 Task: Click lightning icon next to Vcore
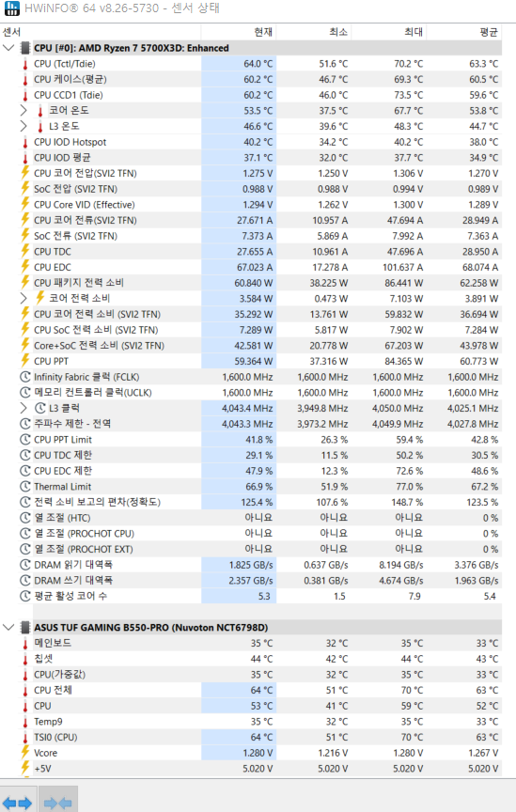(x=24, y=753)
